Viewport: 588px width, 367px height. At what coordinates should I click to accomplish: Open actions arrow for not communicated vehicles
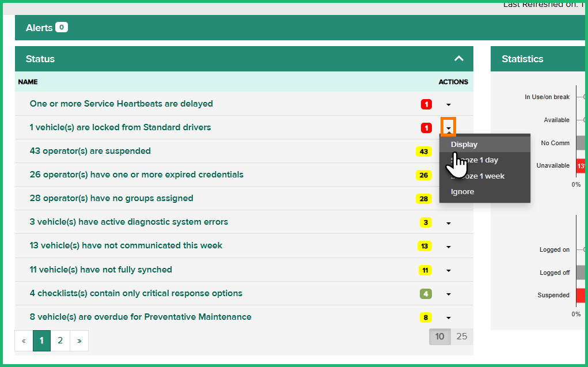449,247
